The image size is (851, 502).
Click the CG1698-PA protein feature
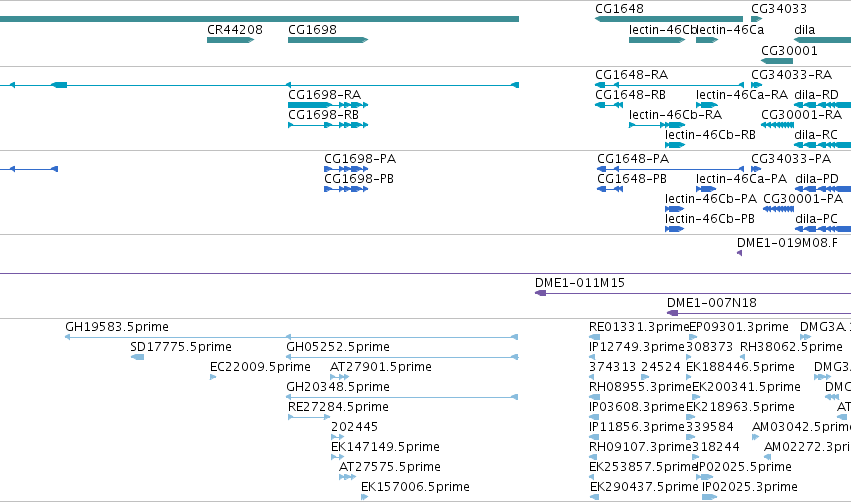pos(346,169)
